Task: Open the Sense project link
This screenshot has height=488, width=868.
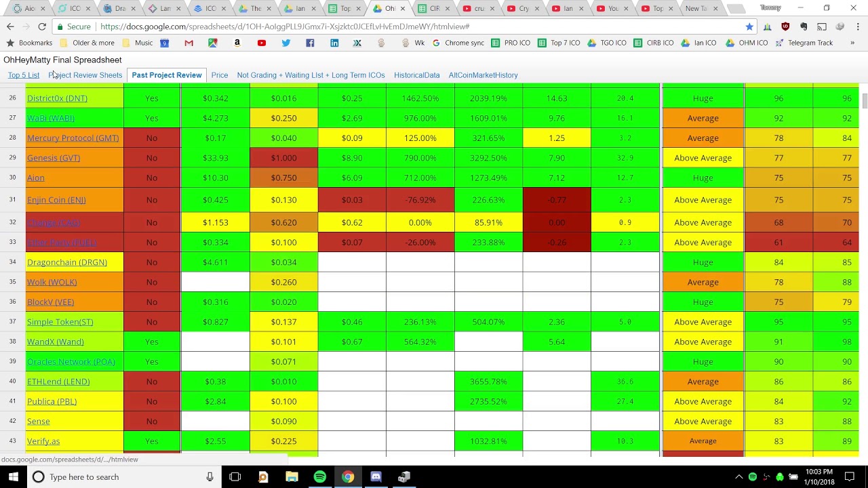Action: (x=39, y=422)
